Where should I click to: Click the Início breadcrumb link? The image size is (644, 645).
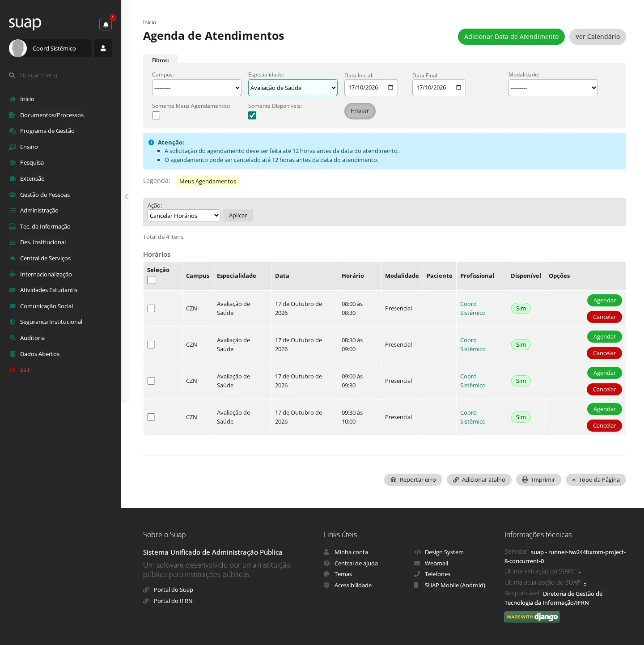149,22
